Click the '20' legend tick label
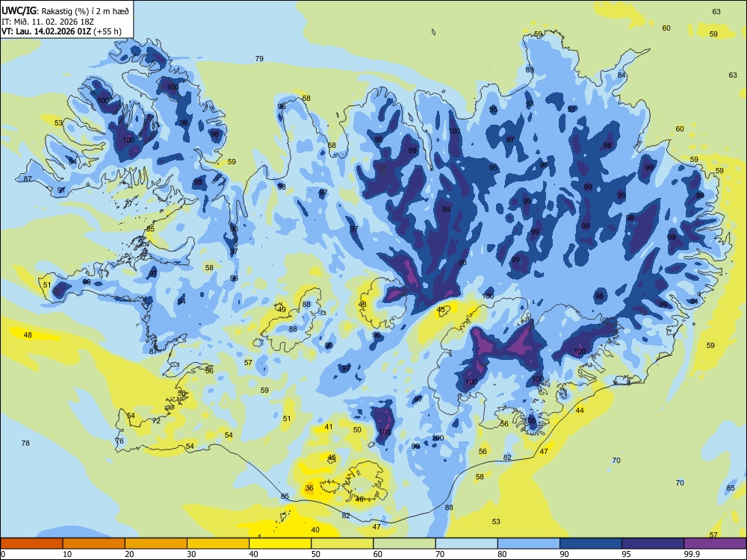Viewport: 747px width, 560px height. point(129,554)
